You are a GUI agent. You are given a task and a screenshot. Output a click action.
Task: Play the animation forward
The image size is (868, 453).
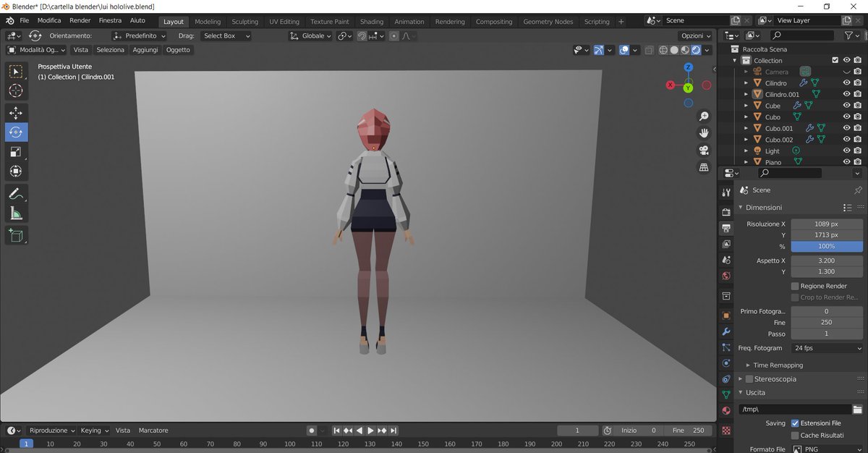coord(370,431)
